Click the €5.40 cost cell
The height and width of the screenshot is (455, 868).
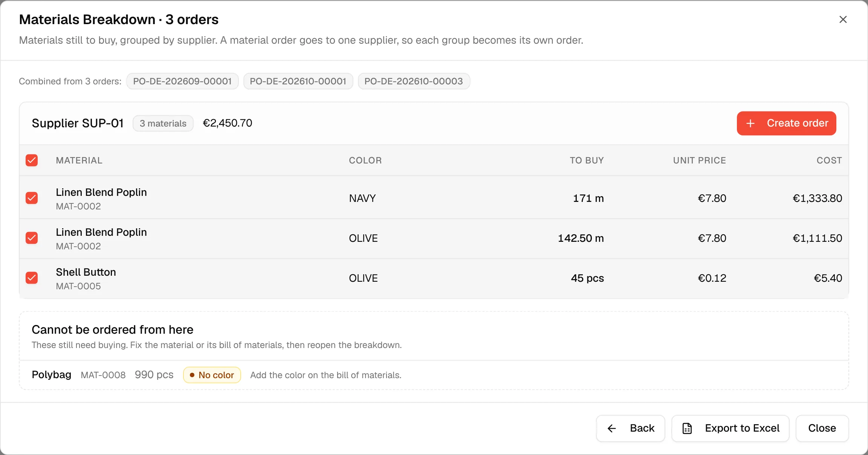[828, 278]
